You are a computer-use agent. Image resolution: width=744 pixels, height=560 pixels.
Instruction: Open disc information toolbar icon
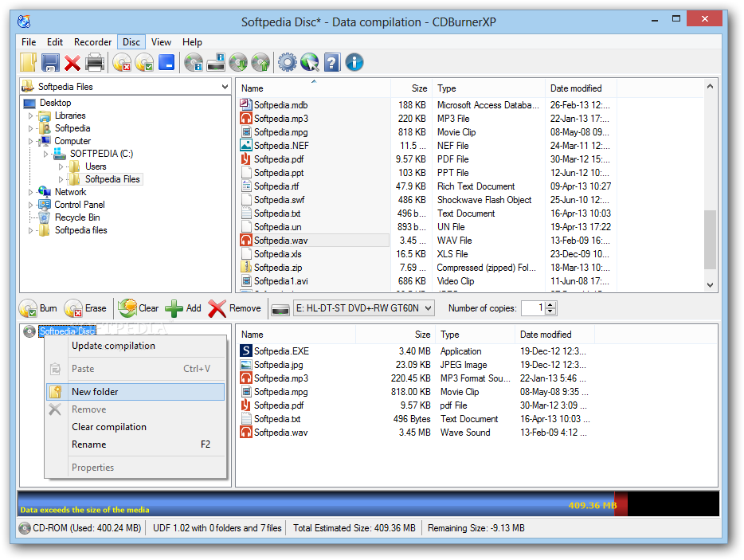(194, 62)
